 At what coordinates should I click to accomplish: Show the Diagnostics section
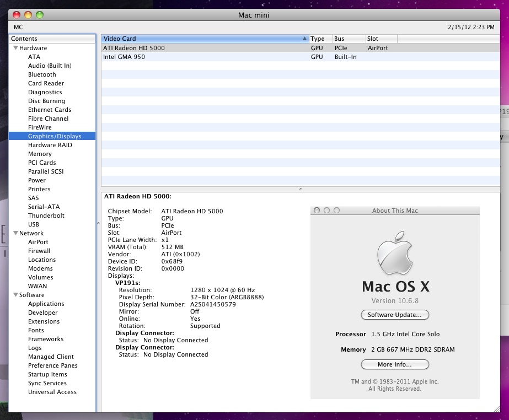click(x=45, y=92)
